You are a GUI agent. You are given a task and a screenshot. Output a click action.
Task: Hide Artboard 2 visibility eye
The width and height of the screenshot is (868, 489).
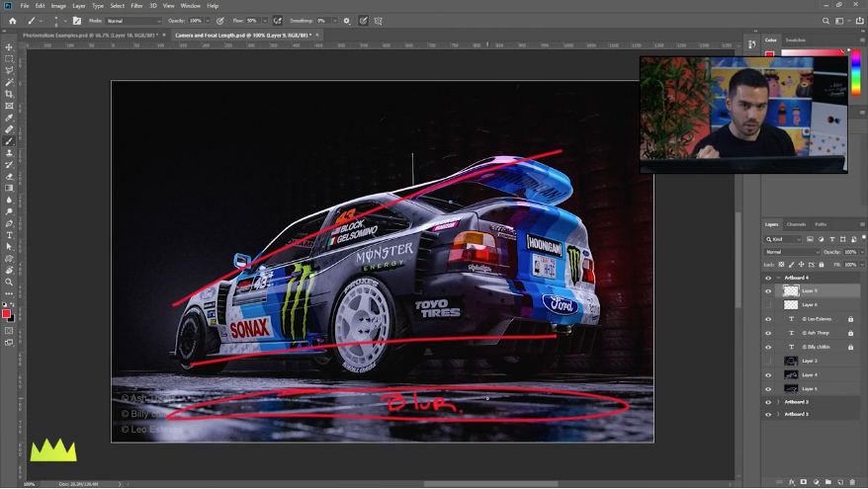(x=768, y=414)
